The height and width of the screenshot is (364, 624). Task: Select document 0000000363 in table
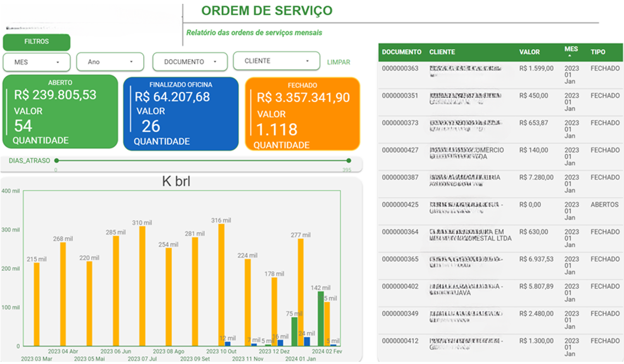(x=400, y=69)
